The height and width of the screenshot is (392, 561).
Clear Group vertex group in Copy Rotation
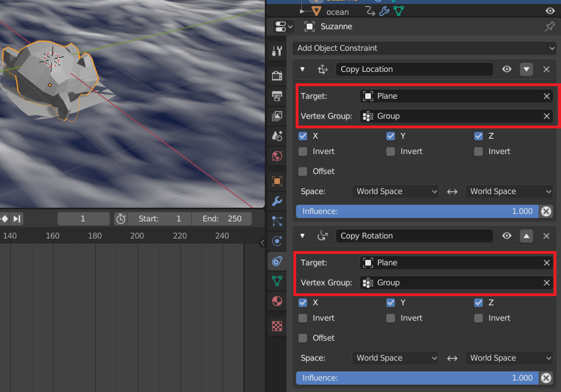(547, 282)
